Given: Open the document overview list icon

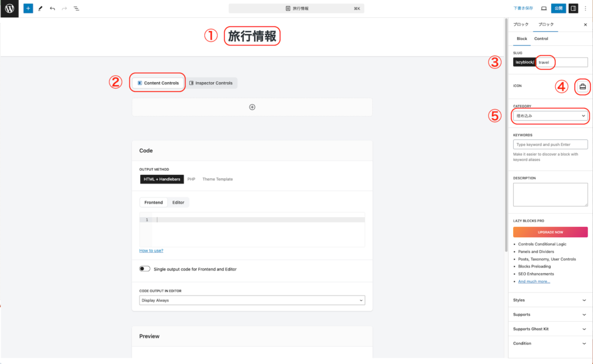Looking at the screenshot, I should coord(76,9).
